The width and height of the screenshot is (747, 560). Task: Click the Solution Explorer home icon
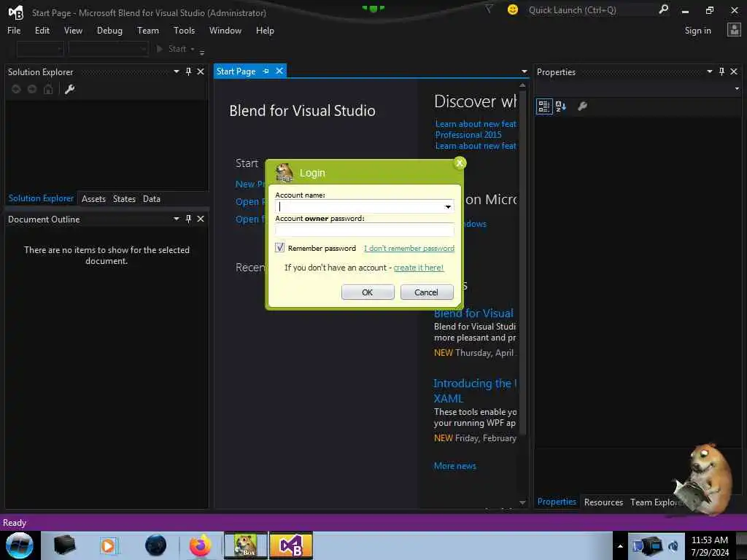[48, 89]
